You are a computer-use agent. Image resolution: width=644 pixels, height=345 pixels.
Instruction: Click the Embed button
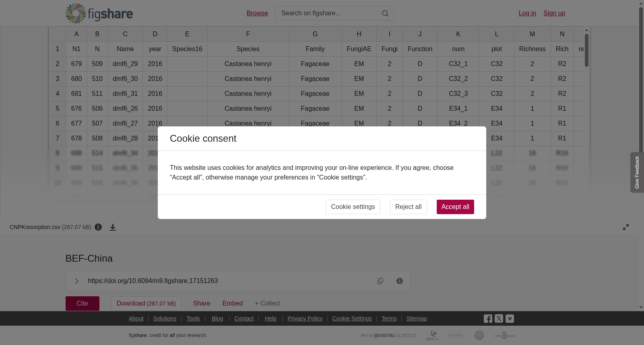(x=233, y=304)
